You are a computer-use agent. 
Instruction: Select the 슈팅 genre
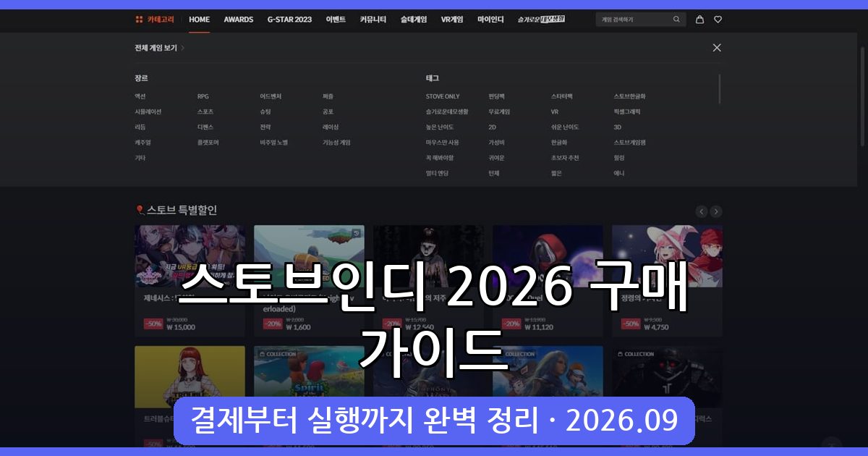(x=265, y=111)
